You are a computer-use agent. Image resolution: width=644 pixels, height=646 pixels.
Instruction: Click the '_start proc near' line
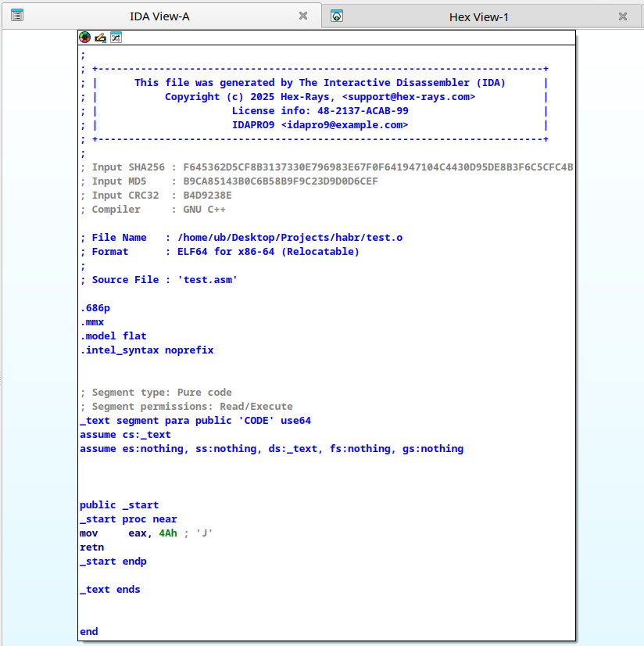point(128,519)
